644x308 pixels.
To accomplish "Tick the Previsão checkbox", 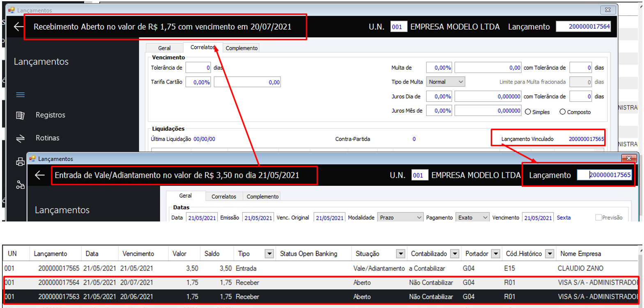I will click(x=598, y=217).
